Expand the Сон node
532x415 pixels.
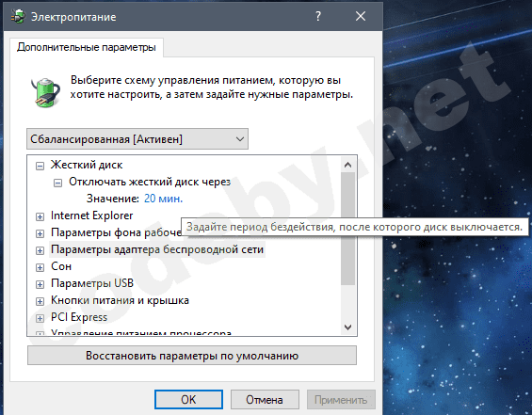tap(40, 267)
